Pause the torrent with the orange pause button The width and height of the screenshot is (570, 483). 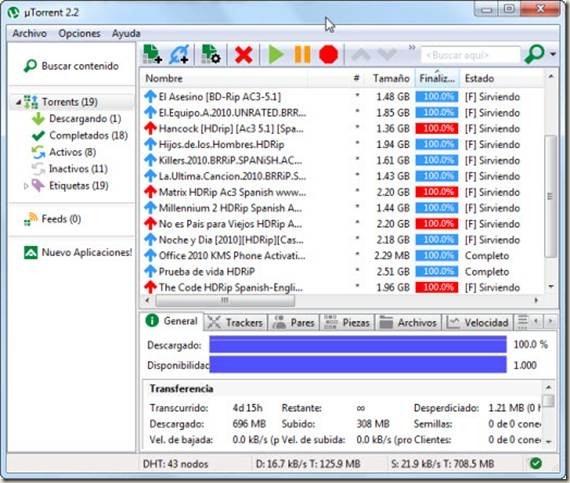tap(302, 55)
